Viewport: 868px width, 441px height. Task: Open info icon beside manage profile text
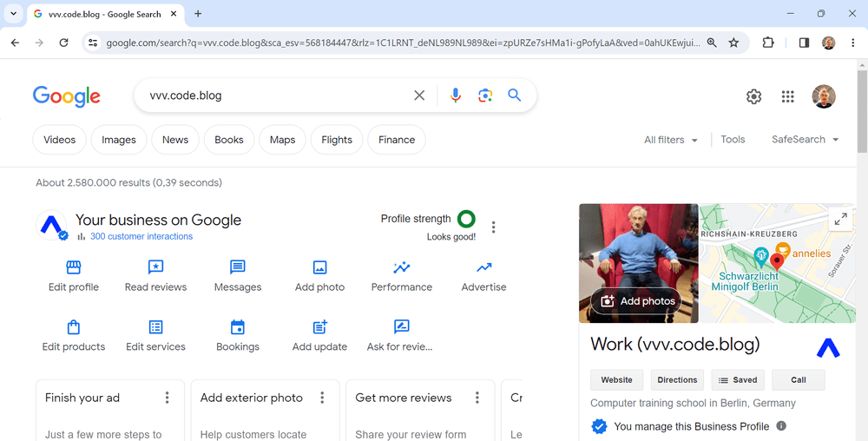[781, 426]
